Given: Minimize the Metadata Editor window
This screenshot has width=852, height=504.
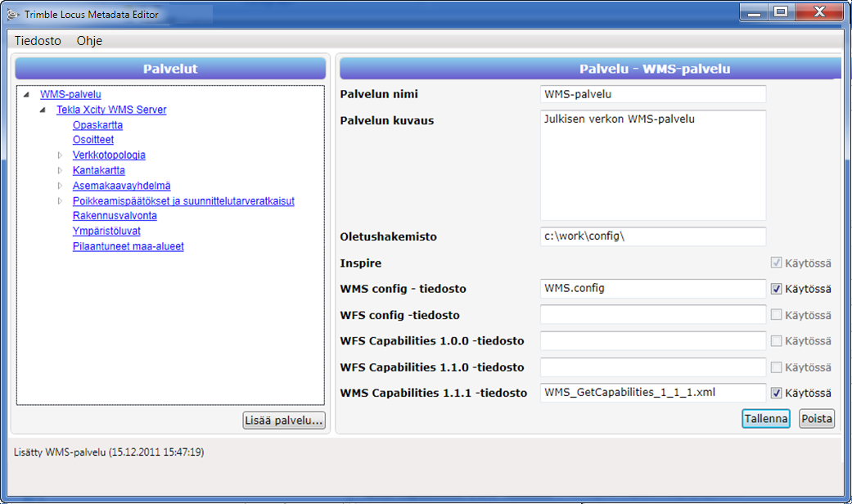Looking at the screenshot, I should pos(754,12).
